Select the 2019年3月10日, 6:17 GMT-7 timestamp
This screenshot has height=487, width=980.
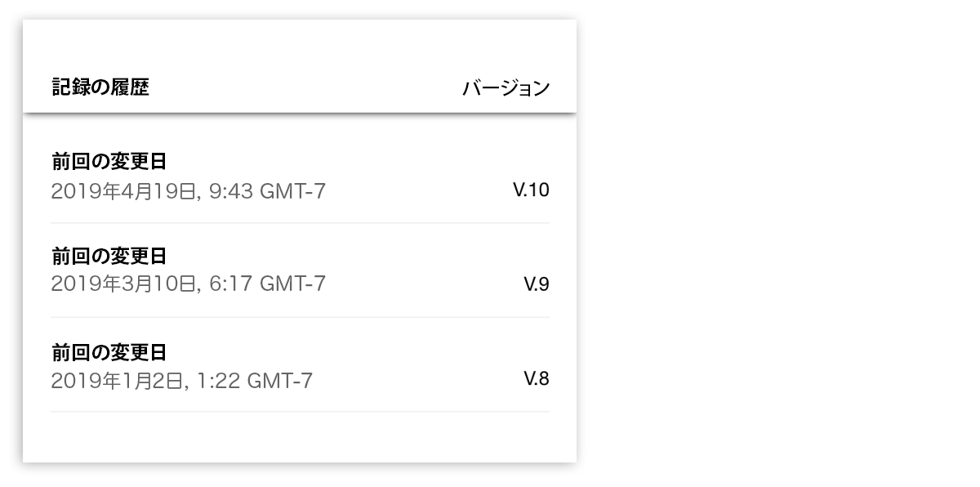(188, 284)
